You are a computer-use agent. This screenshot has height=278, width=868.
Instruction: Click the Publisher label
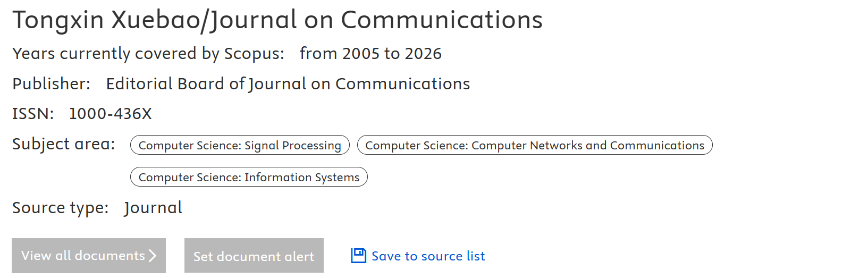[51, 84]
